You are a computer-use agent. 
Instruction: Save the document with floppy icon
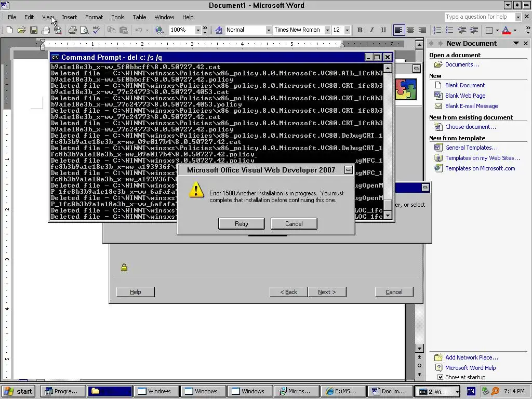coord(34,30)
